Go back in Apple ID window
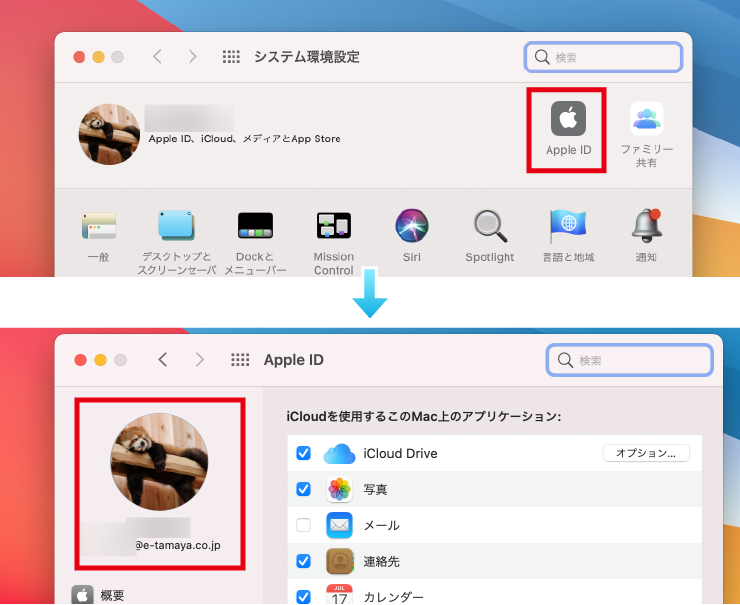Viewport: 740px width, 605px height. coord(163,360)
